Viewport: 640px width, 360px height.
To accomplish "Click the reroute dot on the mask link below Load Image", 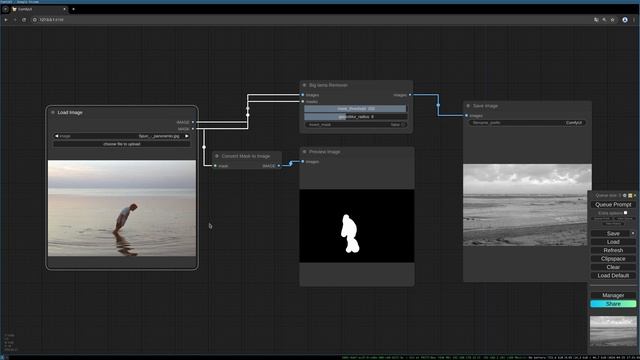I will pos(204,147).
